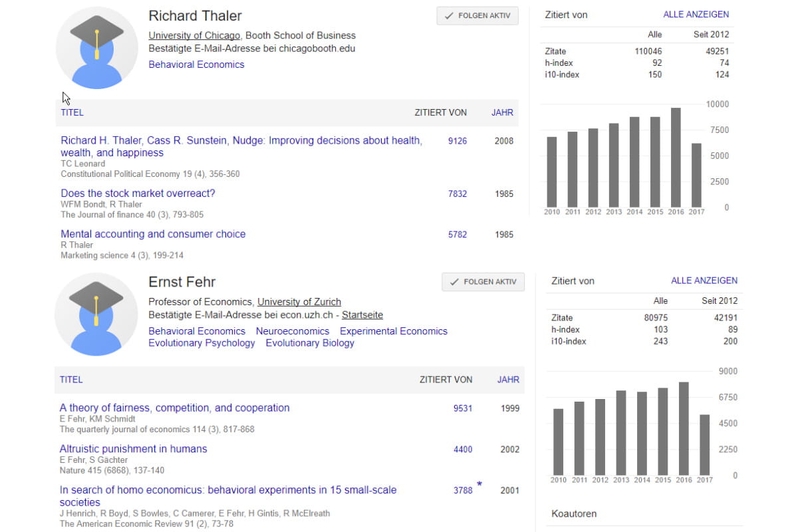Viewport: 798px width, 532px height.
Task: Click the 2010 bar in Thaler's chart
Action: coord(552,172)
